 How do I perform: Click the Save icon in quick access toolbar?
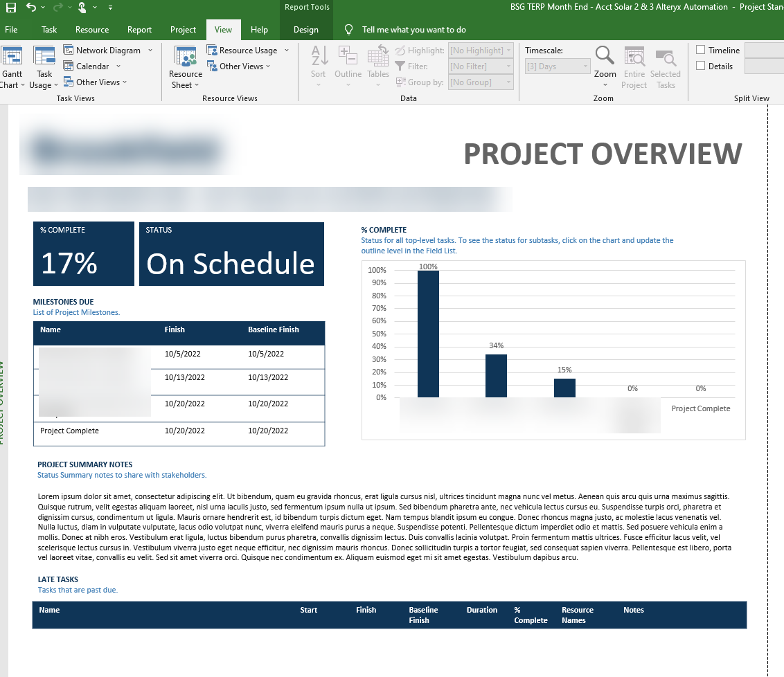(10, 8)
